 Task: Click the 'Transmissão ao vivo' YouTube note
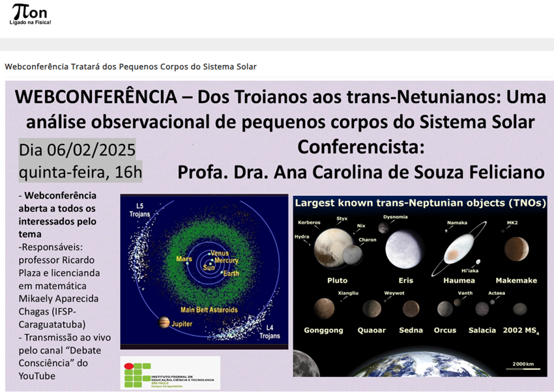[x=65, y=357]
